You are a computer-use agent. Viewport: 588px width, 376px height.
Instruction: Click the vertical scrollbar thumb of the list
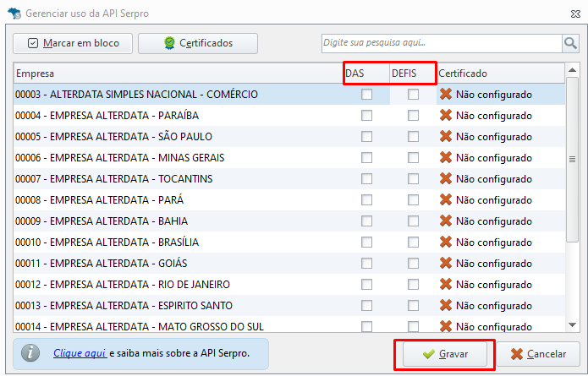point(572,160)
